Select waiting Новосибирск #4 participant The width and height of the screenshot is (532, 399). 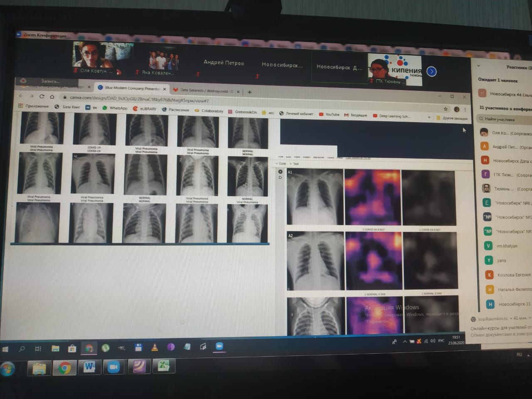(505, 94)
